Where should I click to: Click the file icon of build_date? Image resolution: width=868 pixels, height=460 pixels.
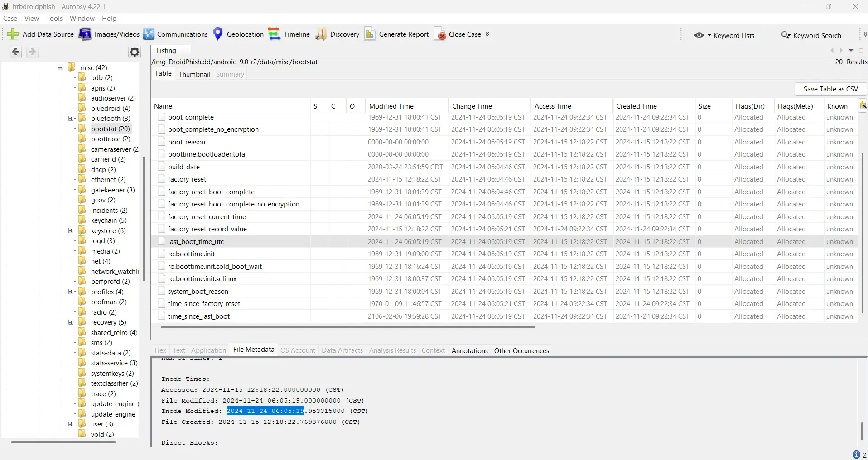click(x=162, y=167)
